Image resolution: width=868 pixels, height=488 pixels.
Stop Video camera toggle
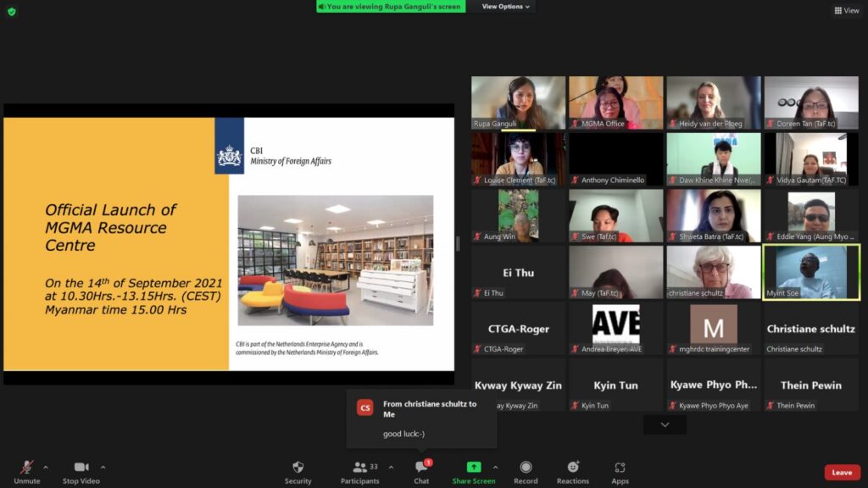(x=81, y=473)
